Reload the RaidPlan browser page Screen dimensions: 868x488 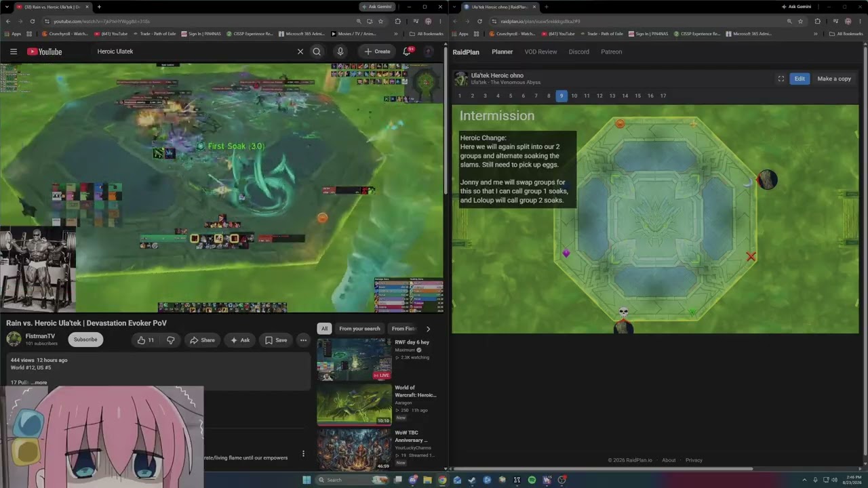[x=479, y=22]
